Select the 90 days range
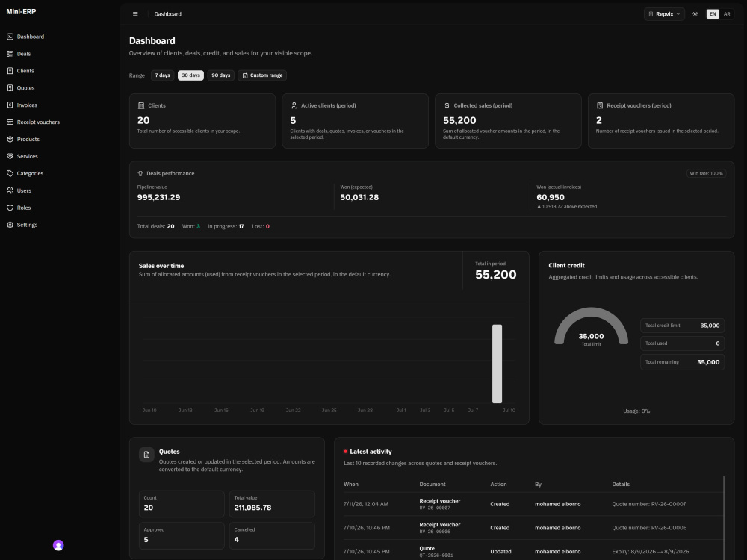Screen dimensions: 747x560 point(220,75)
